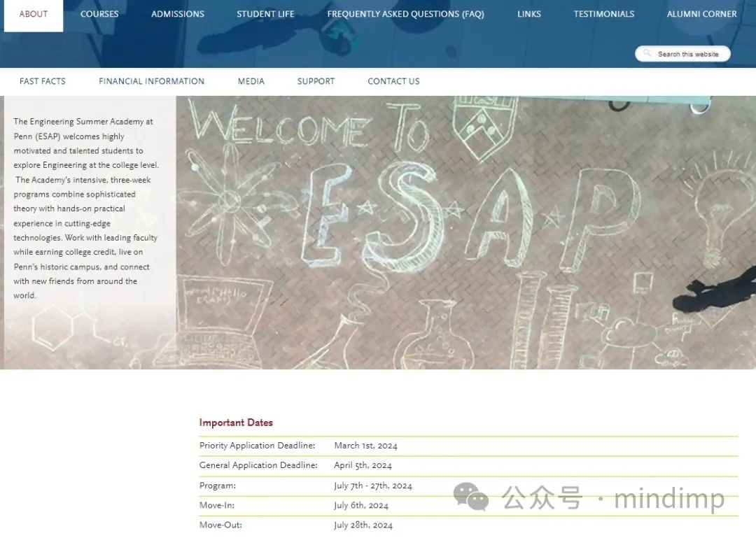This screenshot has width=756, height=538.
Task: Open the COURSES menu item
Action: [x=99, y=15]
